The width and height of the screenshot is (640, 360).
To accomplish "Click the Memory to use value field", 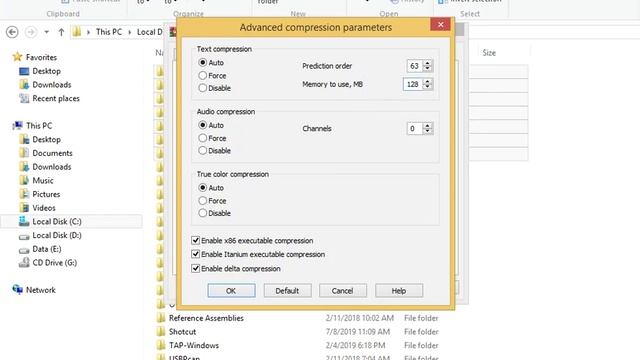I will coord(413,84).
